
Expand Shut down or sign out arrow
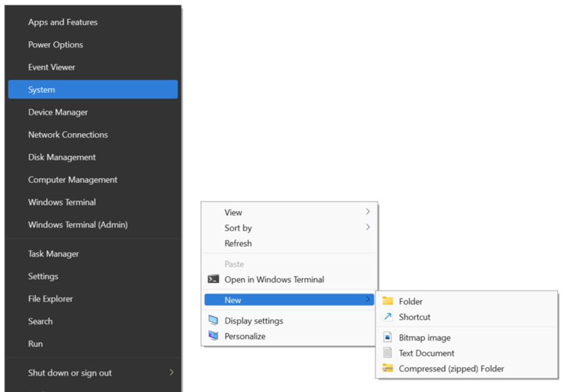point(171,372)
